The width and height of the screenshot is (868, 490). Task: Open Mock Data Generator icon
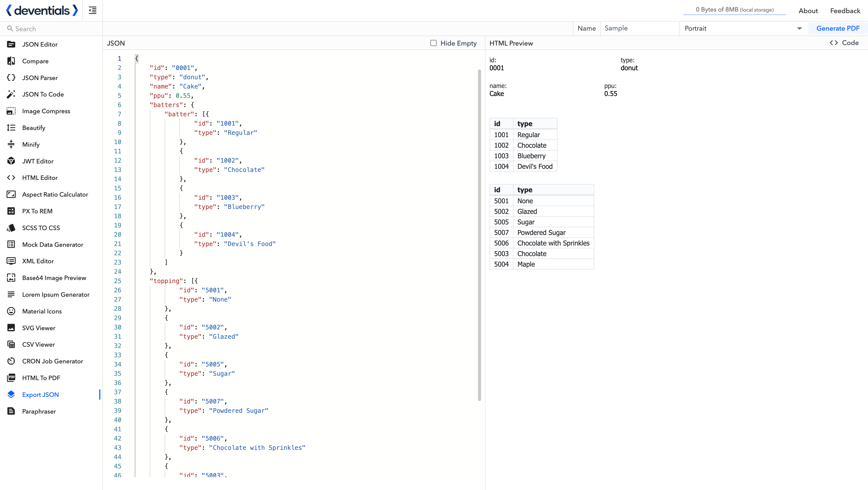pyautogui.click(x=11, y=244)
